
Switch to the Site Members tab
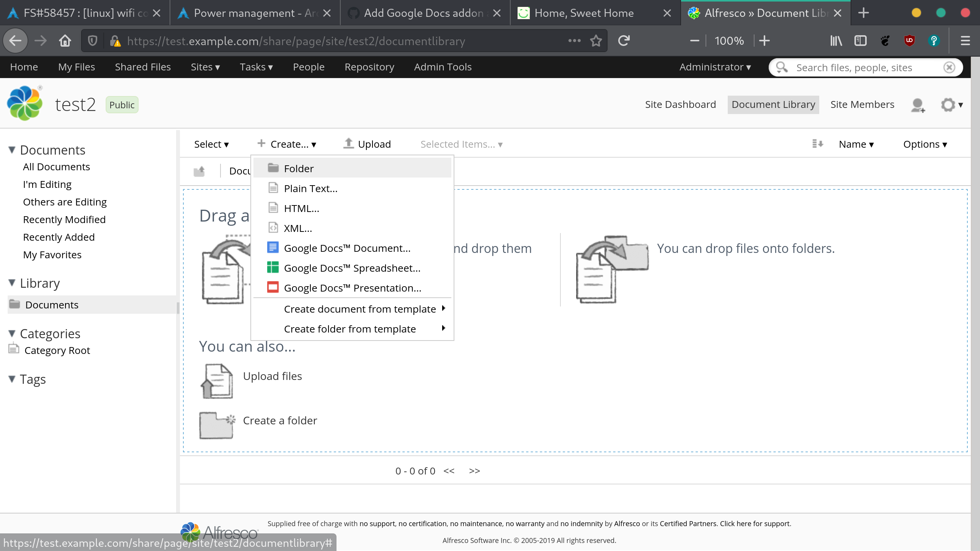pyautogui.click(x=862, y=104)
